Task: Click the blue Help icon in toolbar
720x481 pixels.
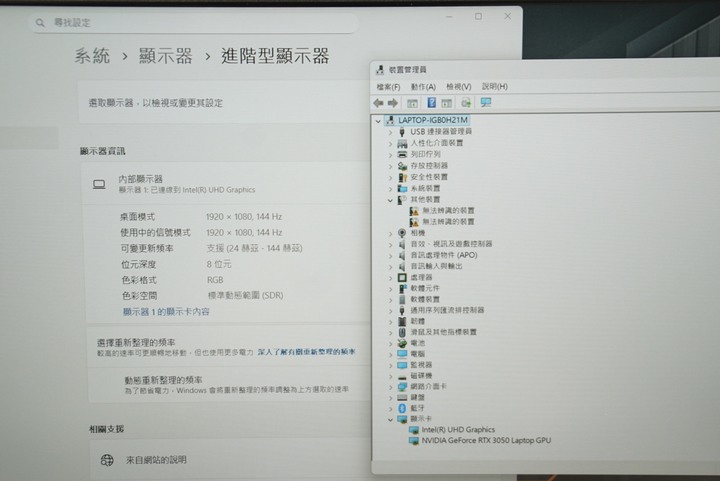Action: 432,103
